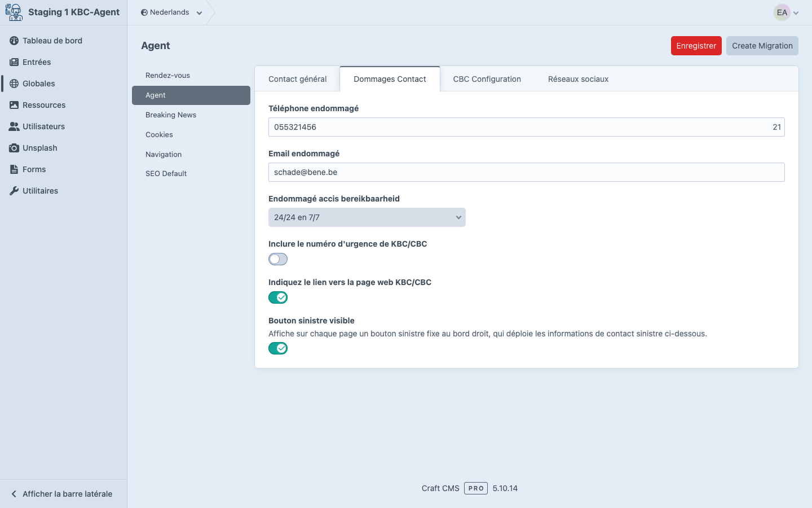The width and height of the screenshot is (812, 508).
Task: Click the Utilisateurs people icon
Action: [14, 126]
